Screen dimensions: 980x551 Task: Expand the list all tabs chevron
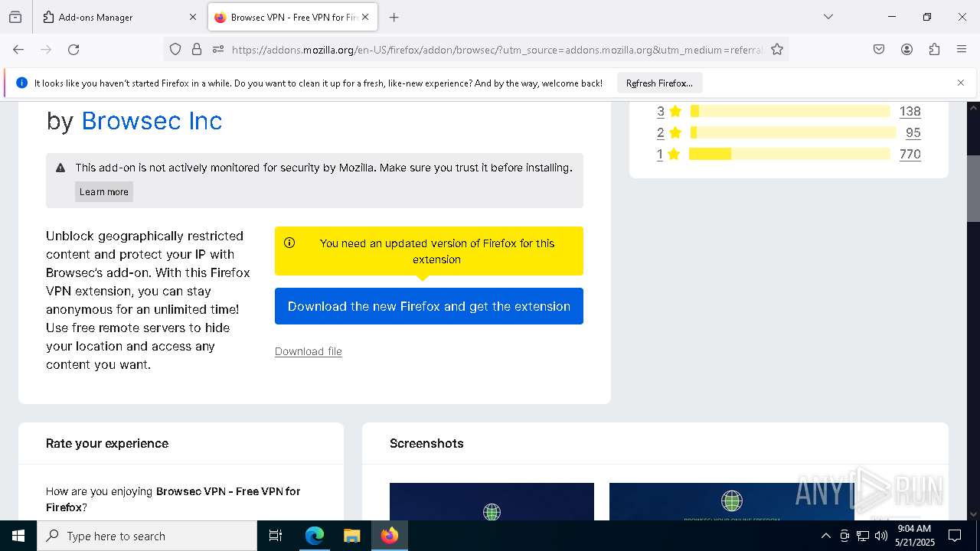pos(828,17)
